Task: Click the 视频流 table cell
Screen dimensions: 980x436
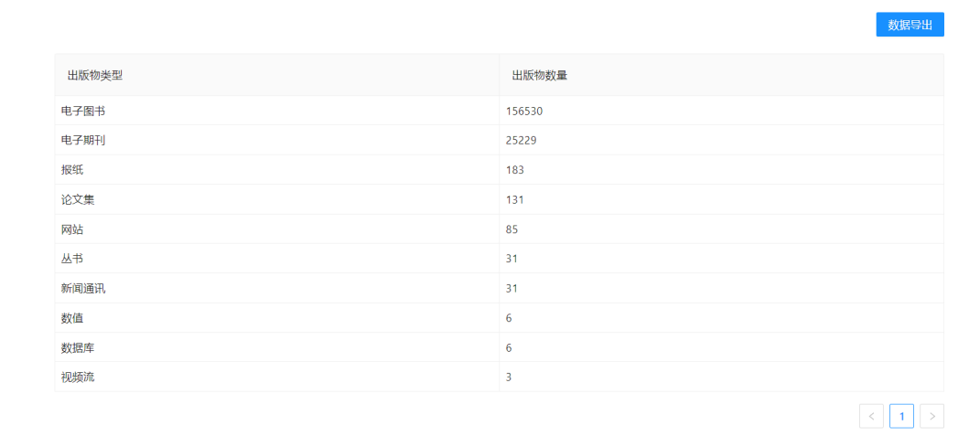Action: coord(78,377)
